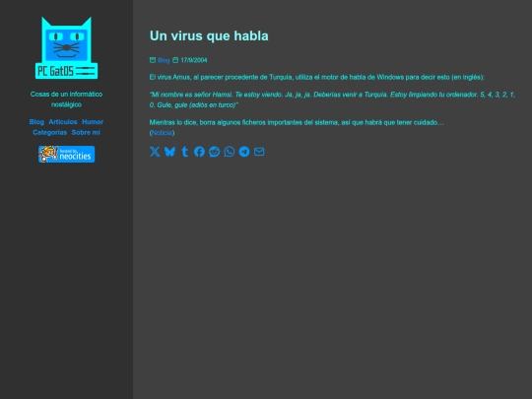Image resolution: width=532 pixels, height=399 pixels.
Task: Share the post on Tumblr
Action: click(184, 152)
